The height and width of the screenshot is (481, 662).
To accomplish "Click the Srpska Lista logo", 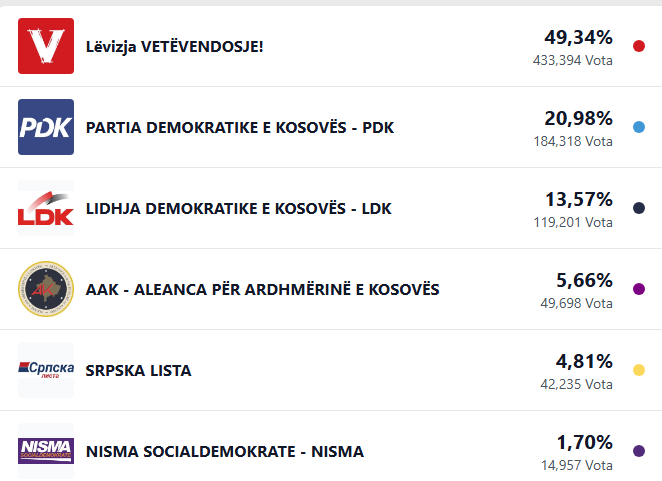I will 46,370.
